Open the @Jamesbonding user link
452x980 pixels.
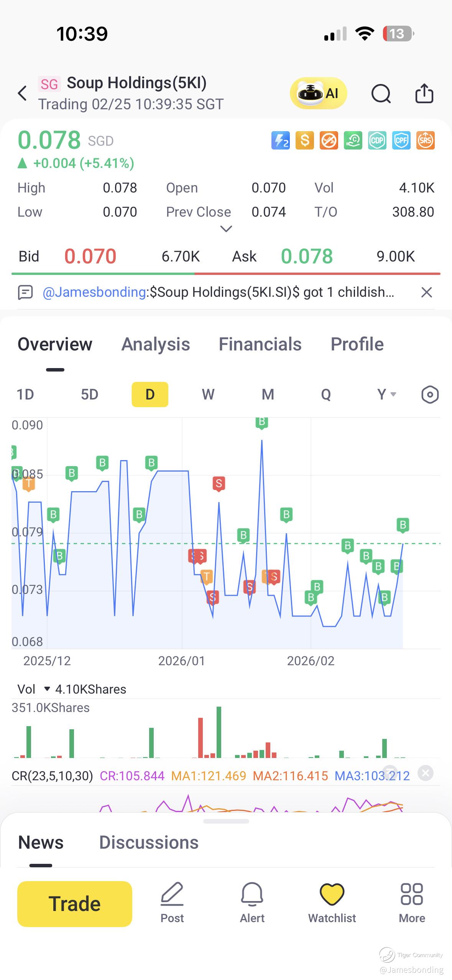pyautogui.click(x=94, y=292)
